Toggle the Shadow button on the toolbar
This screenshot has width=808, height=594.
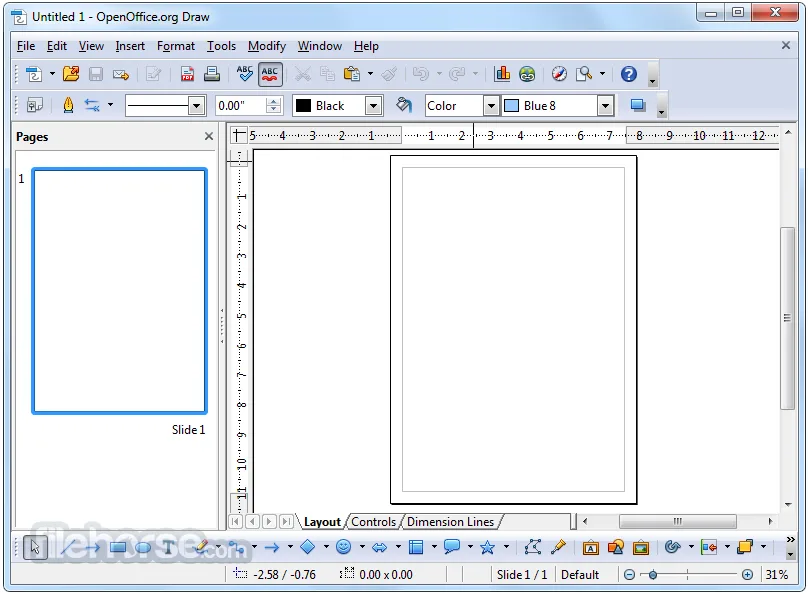[638, 106]
